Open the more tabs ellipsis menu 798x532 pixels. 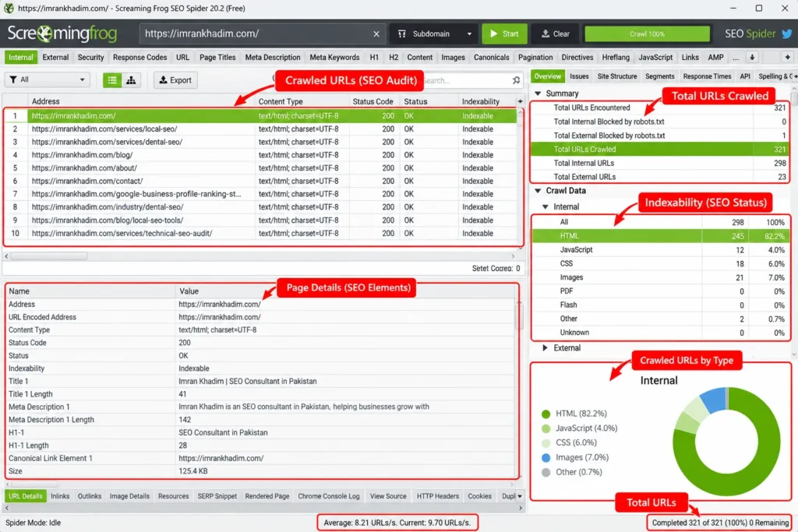[x=736, y=58]
